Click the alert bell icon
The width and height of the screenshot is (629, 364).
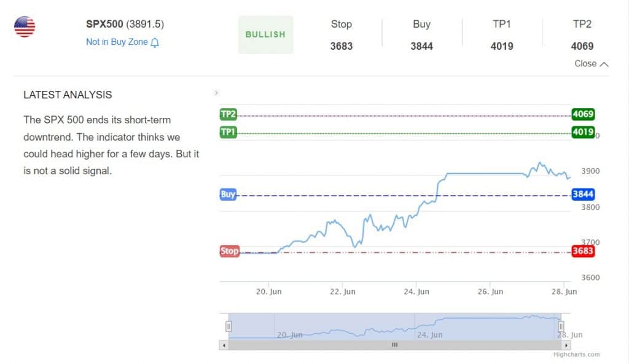coord(155,42)
